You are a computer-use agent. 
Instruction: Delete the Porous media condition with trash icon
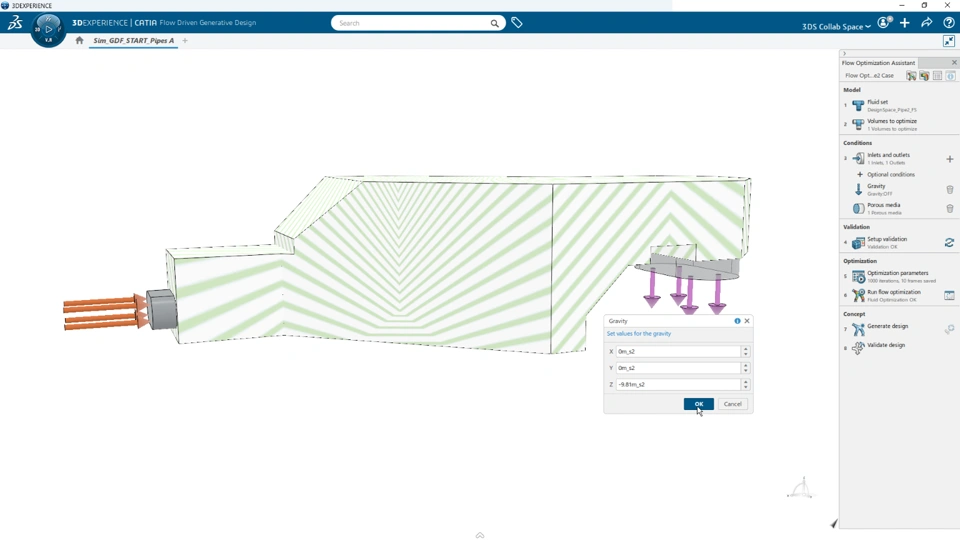[x=950, y=209]
